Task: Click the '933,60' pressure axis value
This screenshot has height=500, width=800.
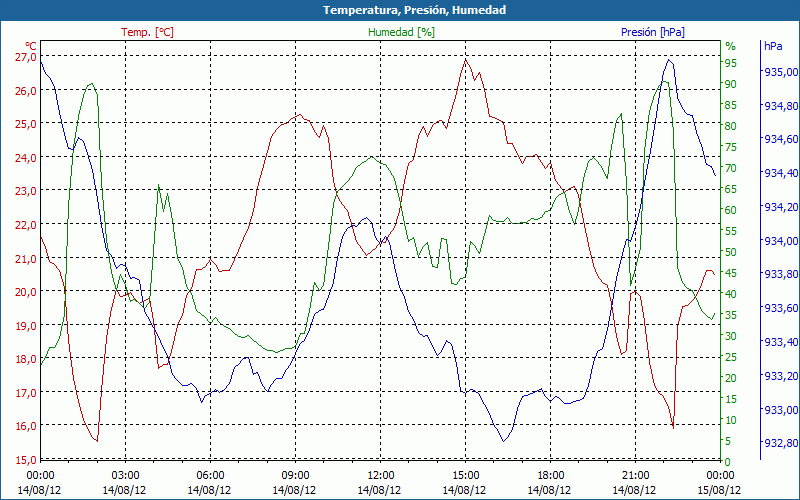Action: click(780, 308)
